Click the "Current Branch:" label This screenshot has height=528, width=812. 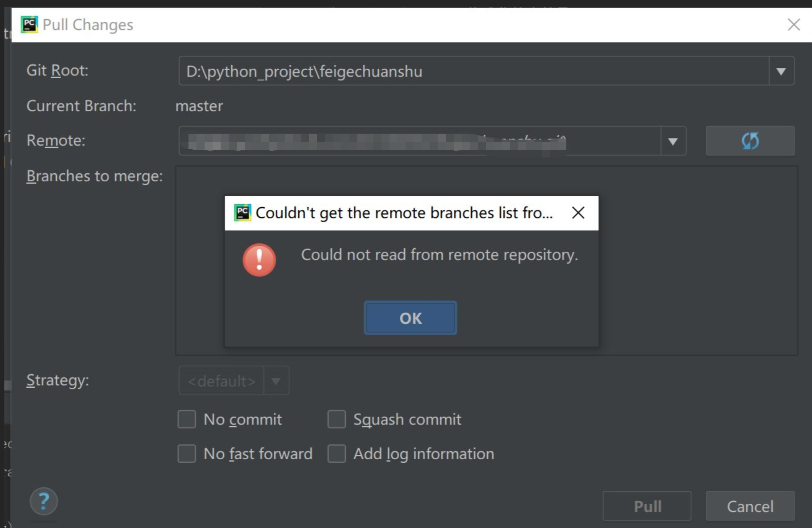click(81, 106)
